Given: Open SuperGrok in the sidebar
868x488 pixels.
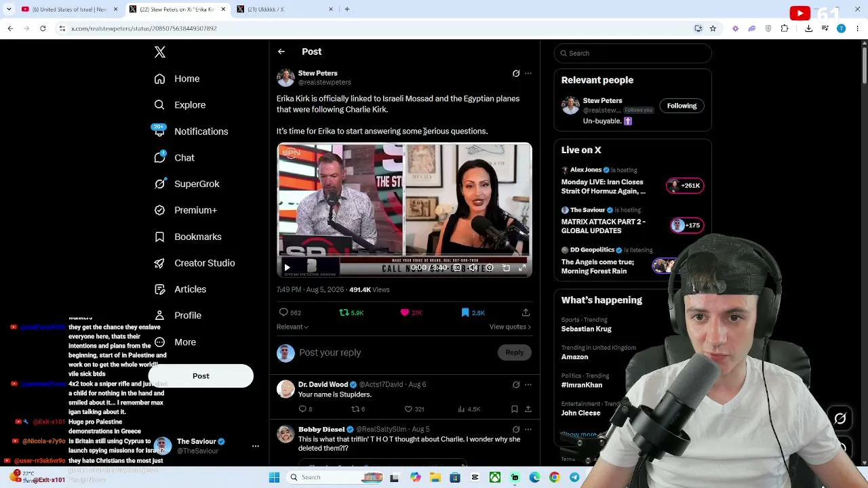Looking at the screenshot, I should click(x=186, y=184).
